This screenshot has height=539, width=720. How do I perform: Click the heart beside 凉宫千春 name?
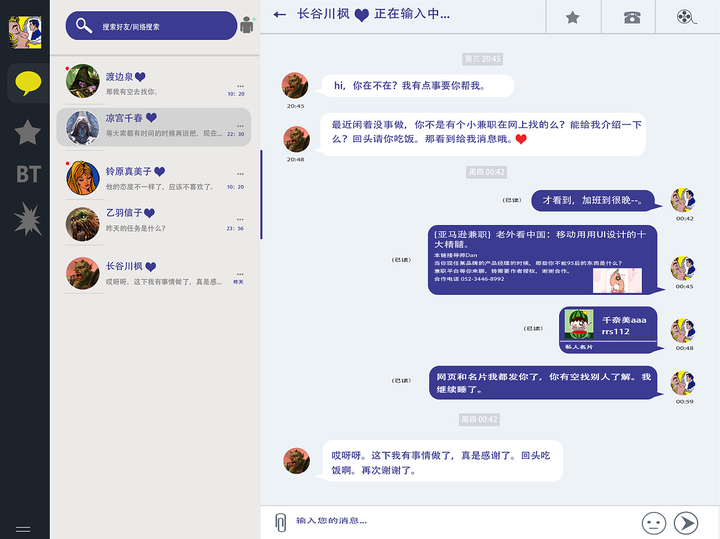(x=151, y=118)
